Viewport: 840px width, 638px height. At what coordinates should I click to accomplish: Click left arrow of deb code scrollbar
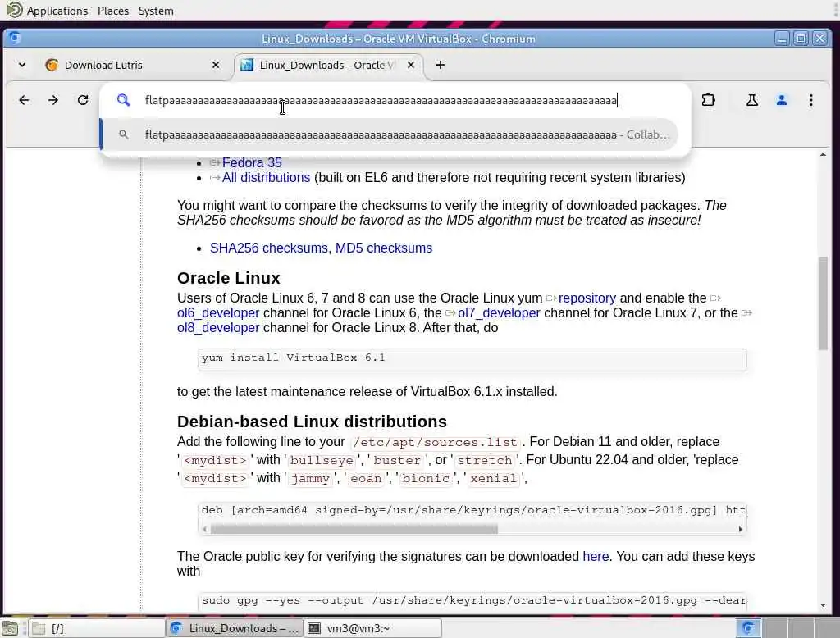click(x=204, y=529)
